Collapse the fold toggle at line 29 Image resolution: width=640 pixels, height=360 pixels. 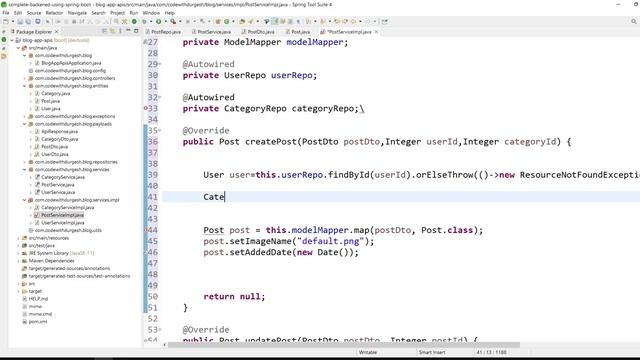160,64
